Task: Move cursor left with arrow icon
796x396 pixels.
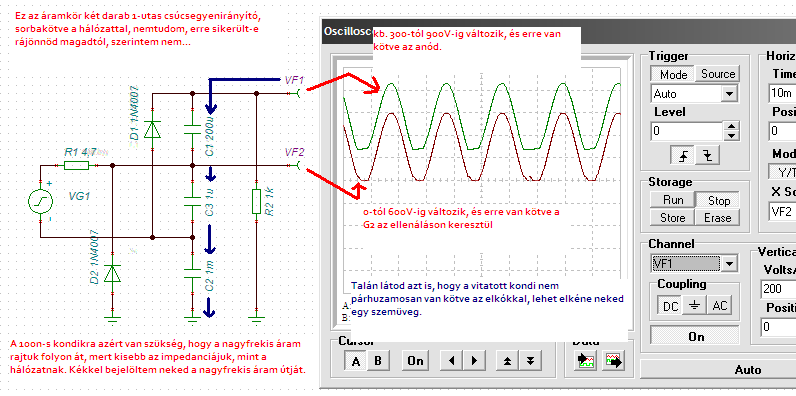Action: coord(452,361)
